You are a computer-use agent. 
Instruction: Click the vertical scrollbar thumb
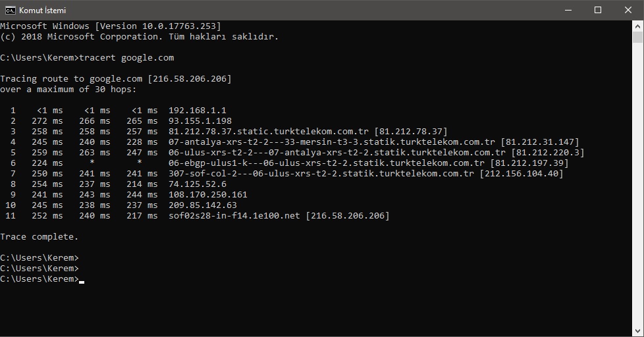[x=637, y=37]
